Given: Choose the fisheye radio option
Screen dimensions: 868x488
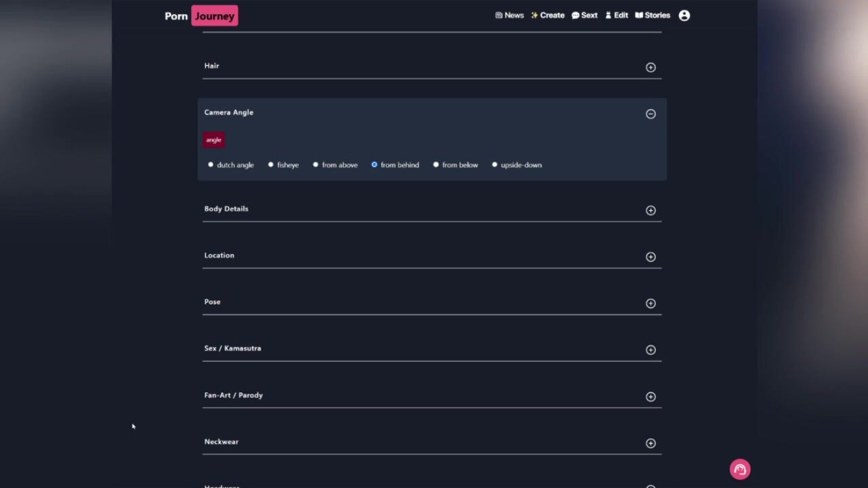Looking at the screenshot, I should [271, 165].
